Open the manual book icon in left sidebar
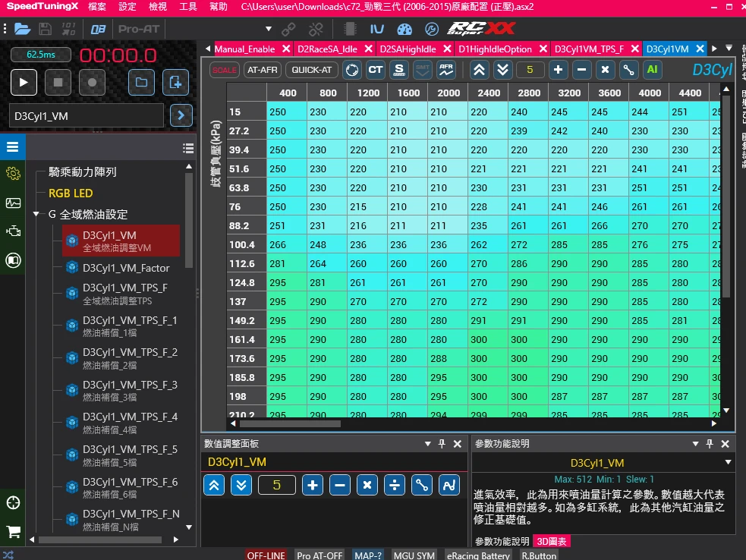The image size is (746, 560). [13, 260]
